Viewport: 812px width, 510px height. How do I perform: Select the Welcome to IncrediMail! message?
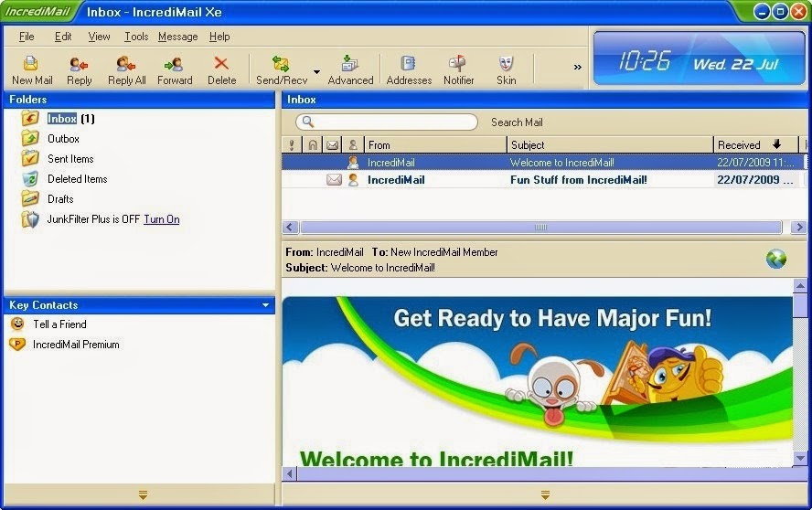click(544, 162)
